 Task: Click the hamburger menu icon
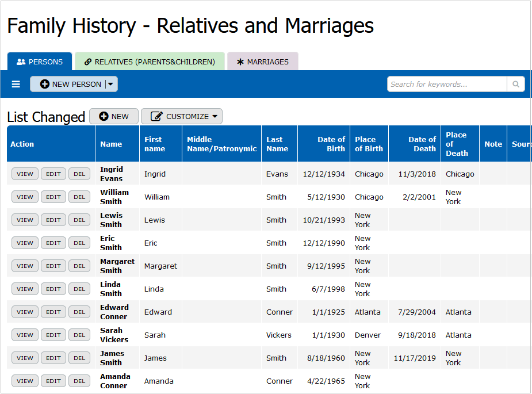coord(16,85)
